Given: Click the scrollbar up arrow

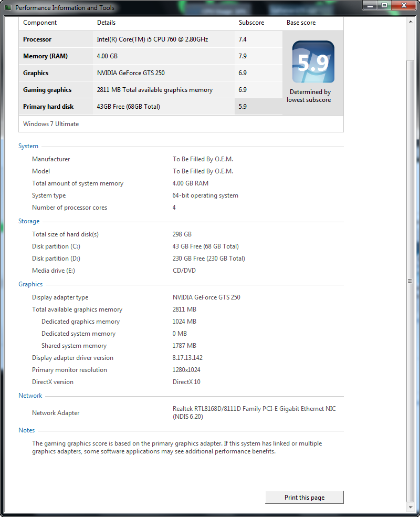Looking at the screenshot, I should coord(410,22).
